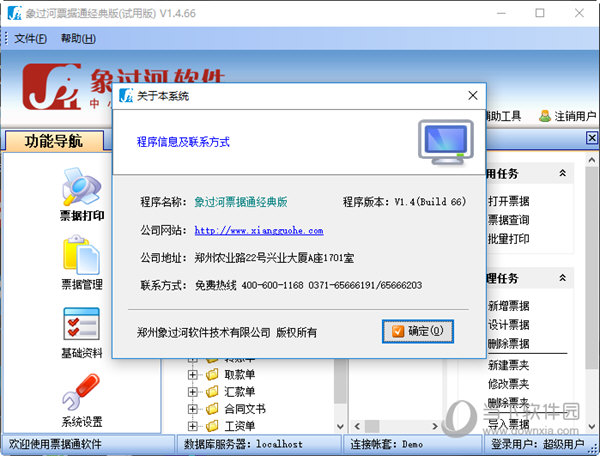Open the 票据打印 printer icon

tap(82, 187)
